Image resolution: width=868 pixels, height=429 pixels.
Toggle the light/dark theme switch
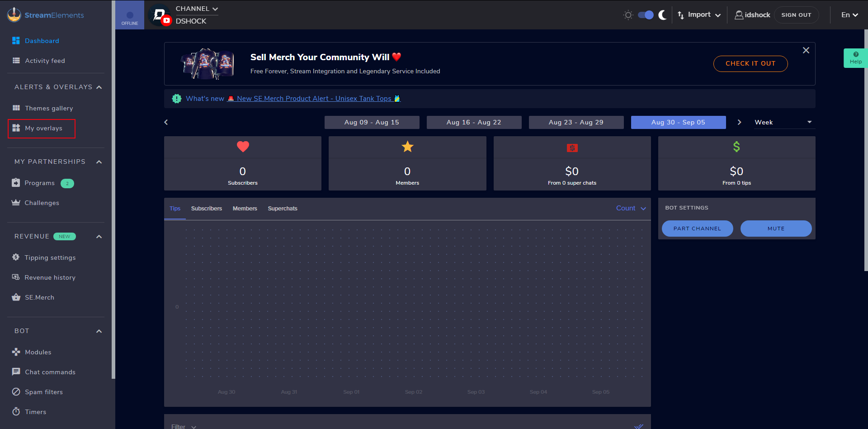646,15
